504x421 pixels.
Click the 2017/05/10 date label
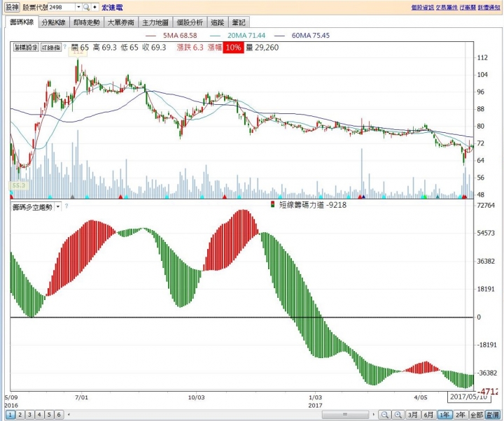coord(468,397)
